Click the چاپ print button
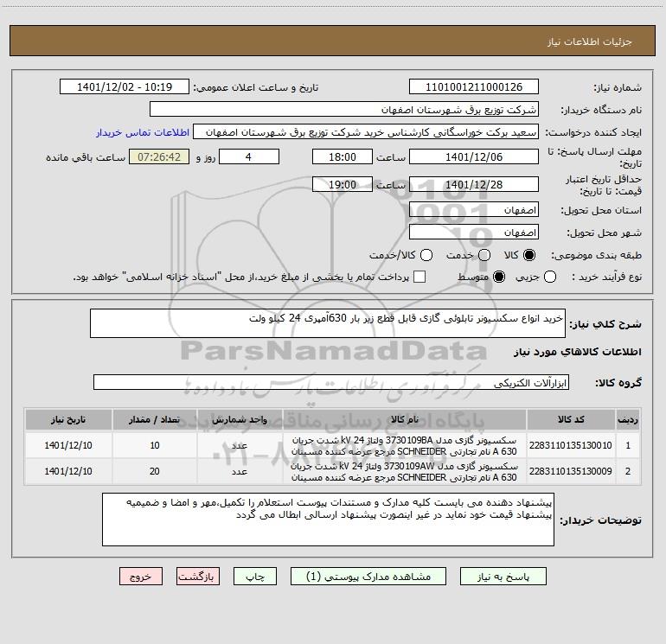The width and height of the screenshot is (666, 644). tap(255, 577)
